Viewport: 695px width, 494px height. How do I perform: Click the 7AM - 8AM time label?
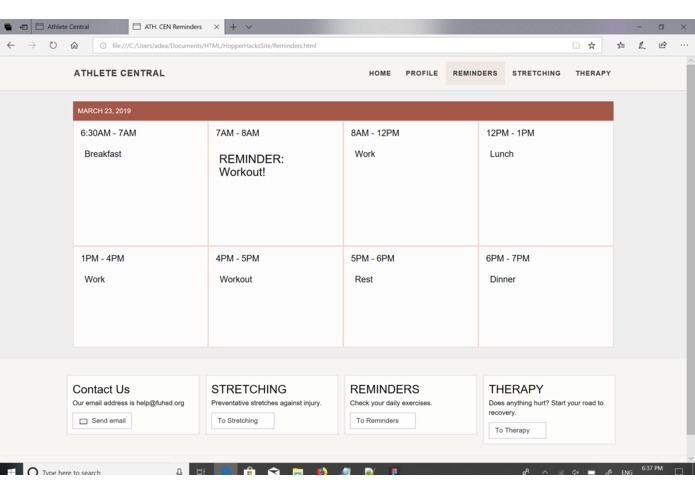(x=237, y=133)
